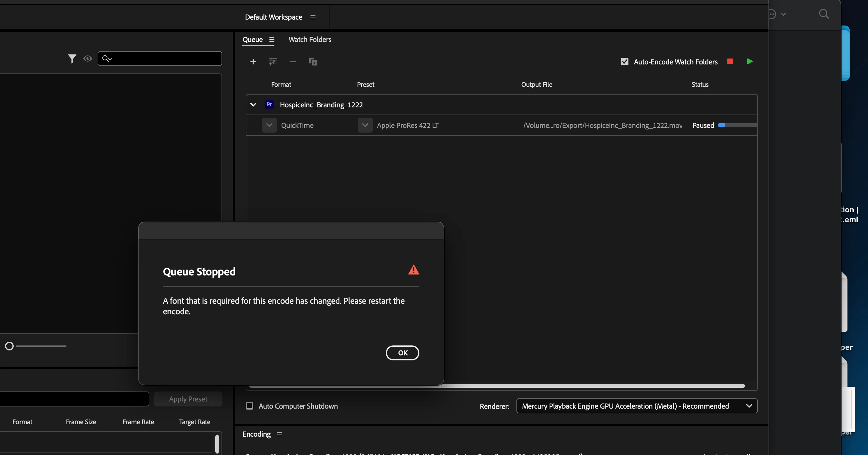Uncheck Auto-Encode Watch Folders
Viewport: 868px width, 455px height.
pos(624,62)
